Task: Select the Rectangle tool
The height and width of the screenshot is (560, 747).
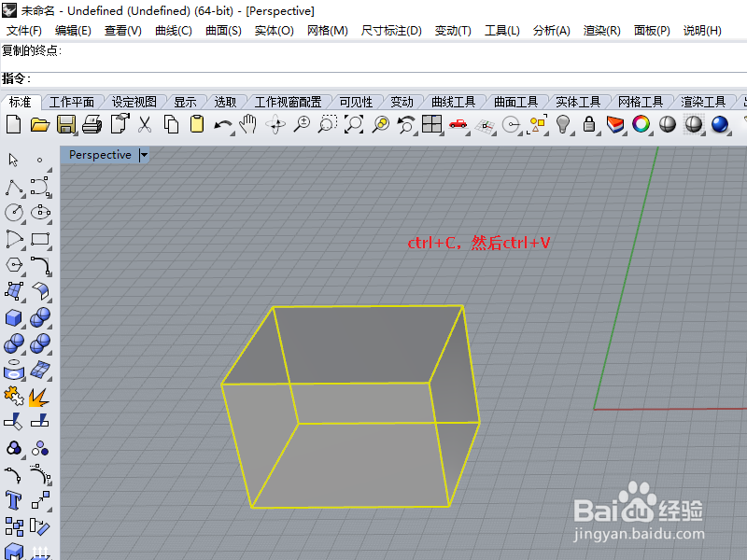Action: [40, 239]
